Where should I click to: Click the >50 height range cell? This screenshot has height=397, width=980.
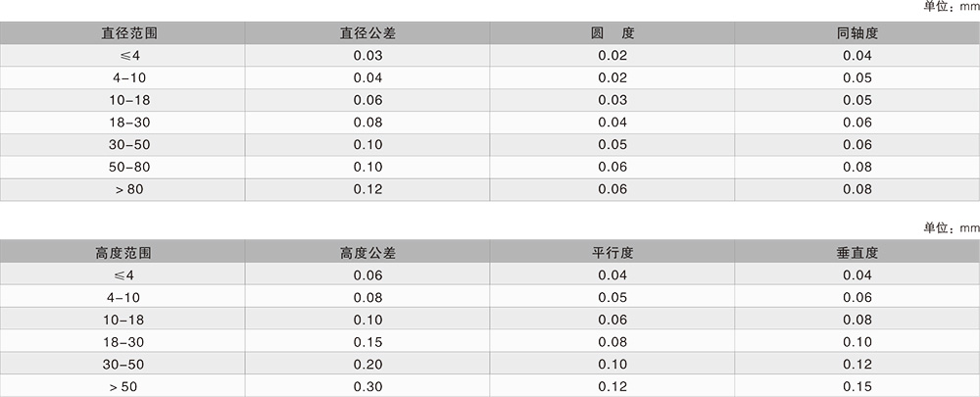click(x=127, y=386)
